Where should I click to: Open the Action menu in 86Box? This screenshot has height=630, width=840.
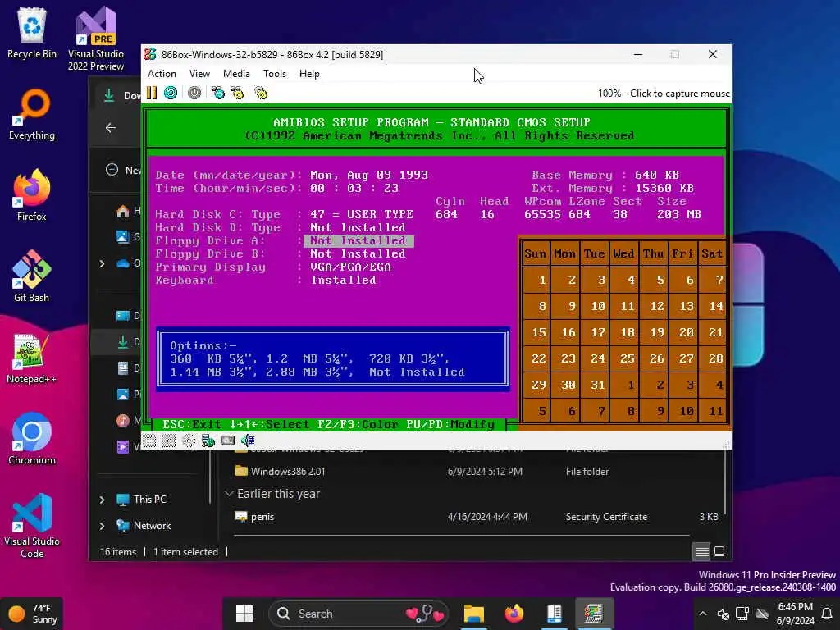162,74
